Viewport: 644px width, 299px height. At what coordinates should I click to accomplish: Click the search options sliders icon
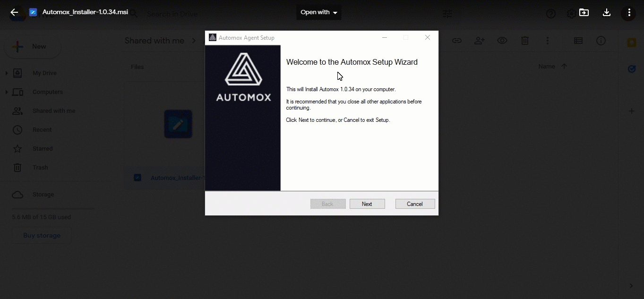coord(447,14)
